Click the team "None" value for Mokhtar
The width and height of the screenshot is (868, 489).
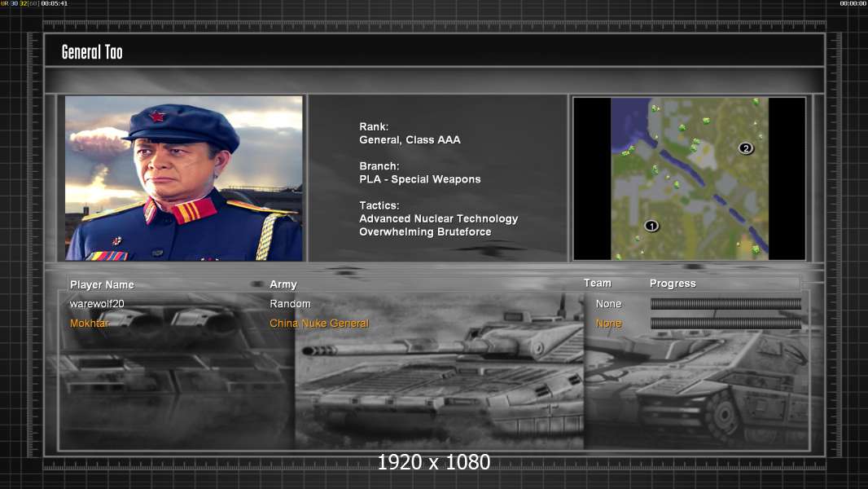coord(608,324)
